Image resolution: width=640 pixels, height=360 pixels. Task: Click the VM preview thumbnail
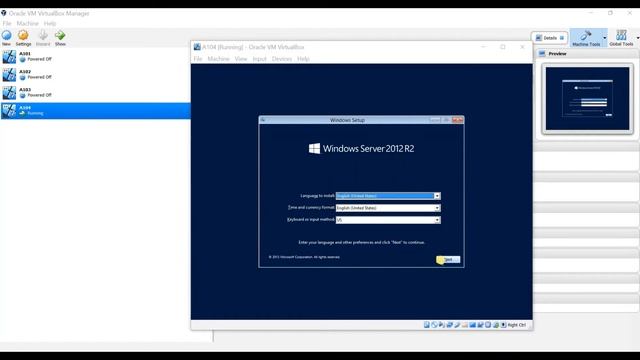(x=587, y=98)
